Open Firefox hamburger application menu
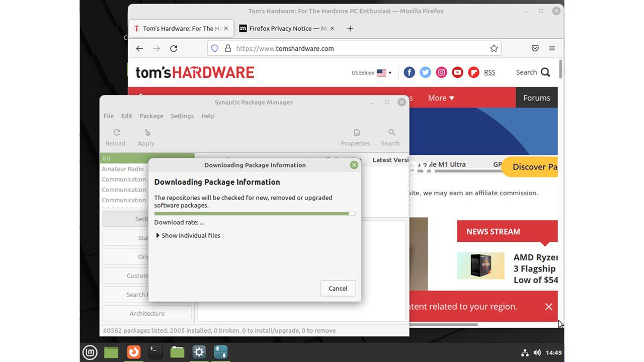 click(x=552, y=48)
